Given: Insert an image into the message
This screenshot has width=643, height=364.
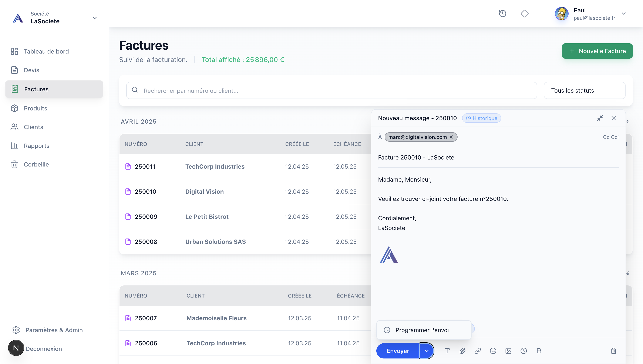Looking at the screenshot, I should (x=508, y=351).
